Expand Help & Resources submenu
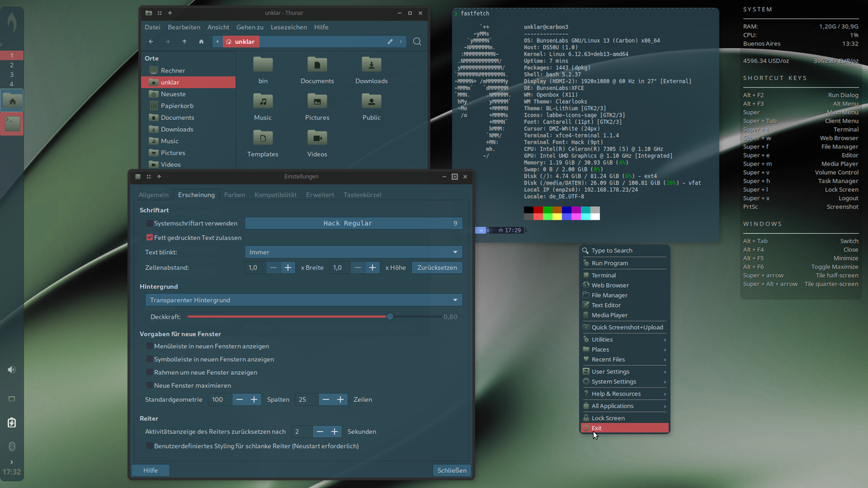868x488 pixels. (625, 394)
